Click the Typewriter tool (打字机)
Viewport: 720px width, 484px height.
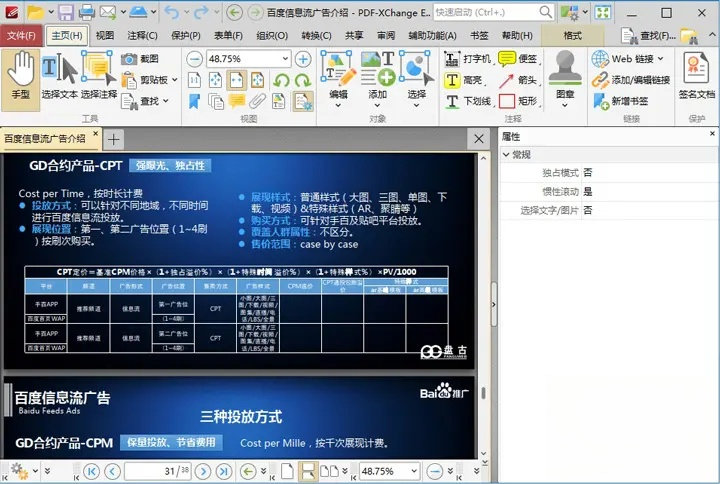pyautogui.click(x=467, y=59)
